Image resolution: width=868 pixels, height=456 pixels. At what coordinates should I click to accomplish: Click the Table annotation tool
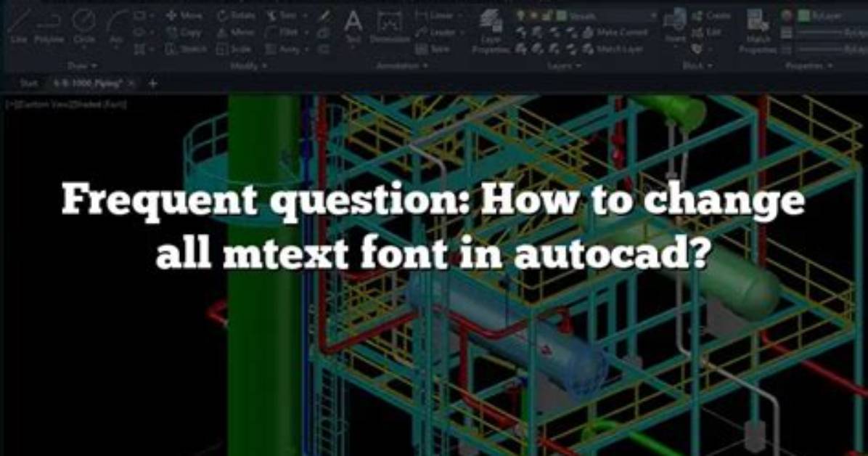(433, 49)
